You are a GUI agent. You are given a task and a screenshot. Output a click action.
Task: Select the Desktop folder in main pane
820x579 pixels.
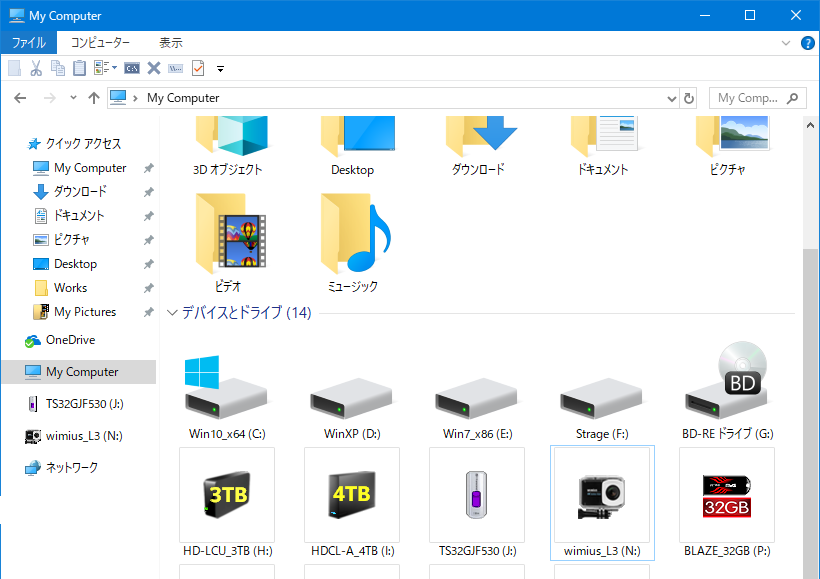[x=352, y=145]
